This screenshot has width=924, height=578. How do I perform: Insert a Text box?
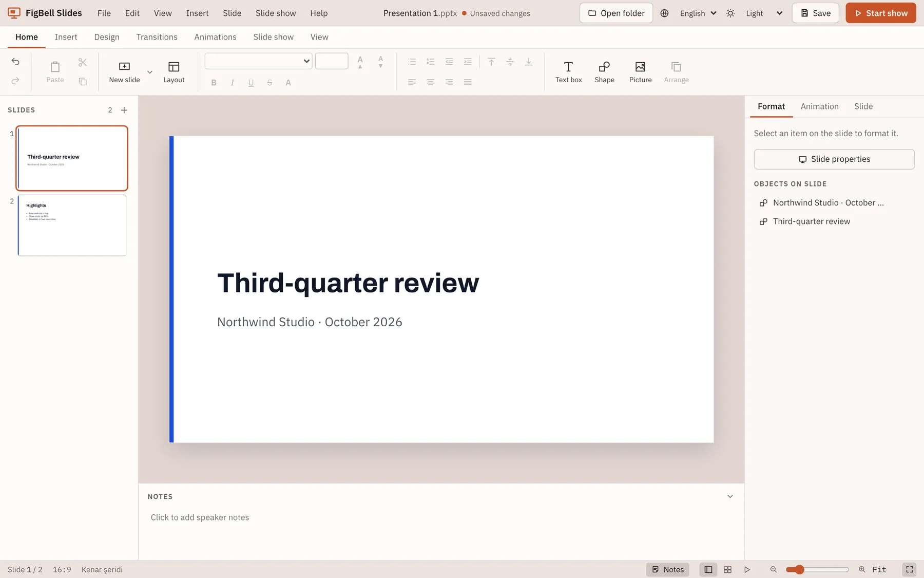tap(568, 72)
